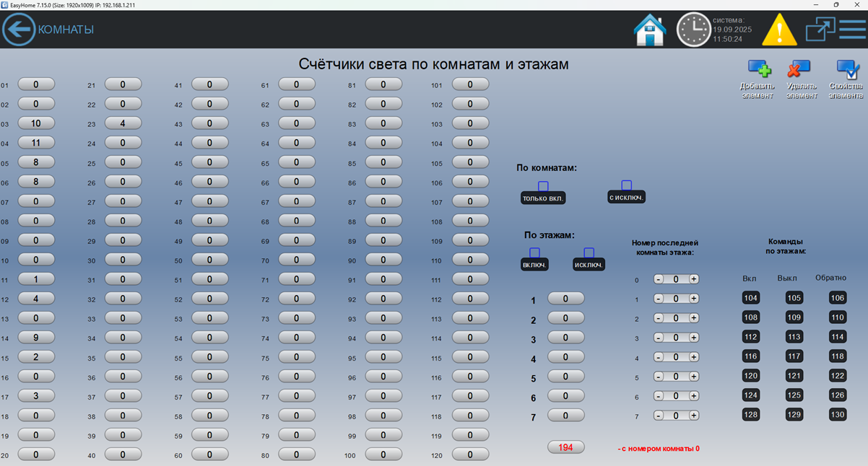Open Свойства элемента icon
The width and height of the screenshot is (868, 466).
click(846, 70)
